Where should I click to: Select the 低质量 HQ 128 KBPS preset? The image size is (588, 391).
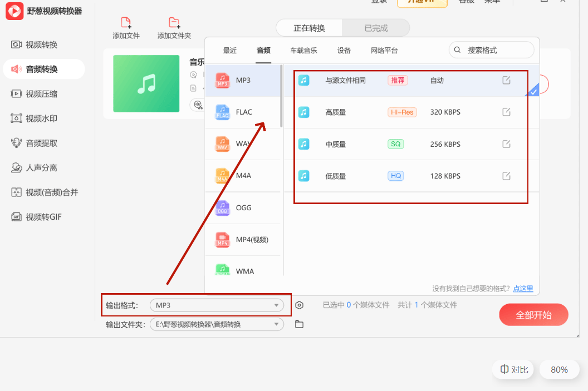tap(390, 176)
